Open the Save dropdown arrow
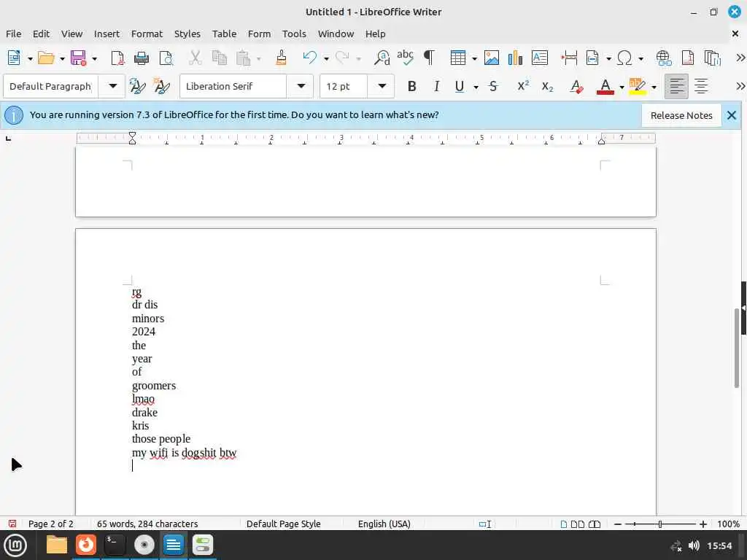This screenshot has height=560, width=747. (94, 59)
